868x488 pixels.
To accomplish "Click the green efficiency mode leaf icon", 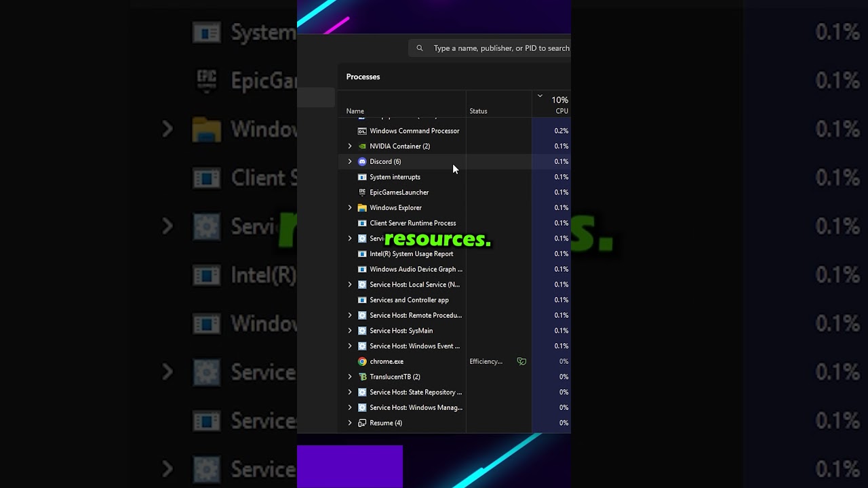I will [x=521, y=361].
